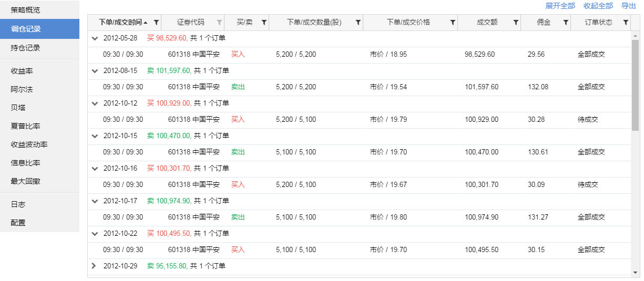Go to 最大回撤 in sidebar
Screen dimensions: 644x281
pos(26,181)
